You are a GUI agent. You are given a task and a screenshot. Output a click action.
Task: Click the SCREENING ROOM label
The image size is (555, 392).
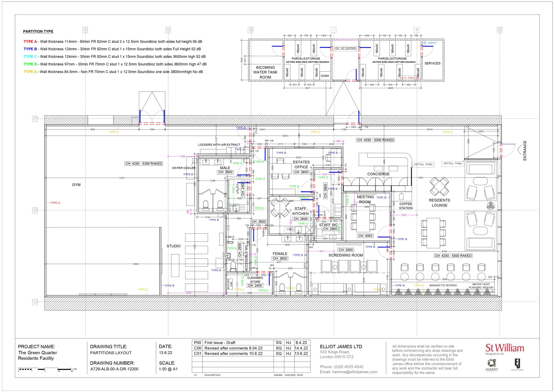[x=346, y=255]
